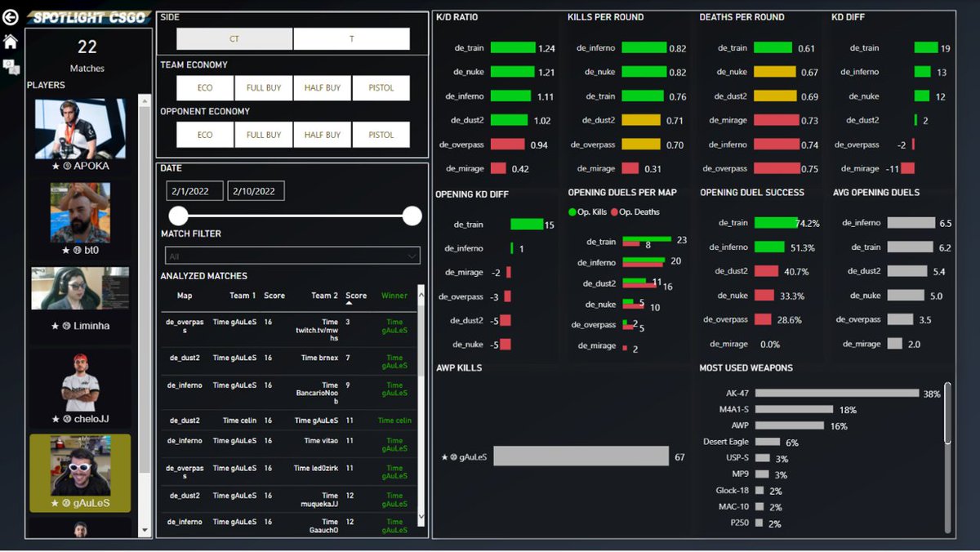Viewport: 980px width, 552px height.
Task: Click the de_mirage bar in KD Diff
Action: point(907,168)
